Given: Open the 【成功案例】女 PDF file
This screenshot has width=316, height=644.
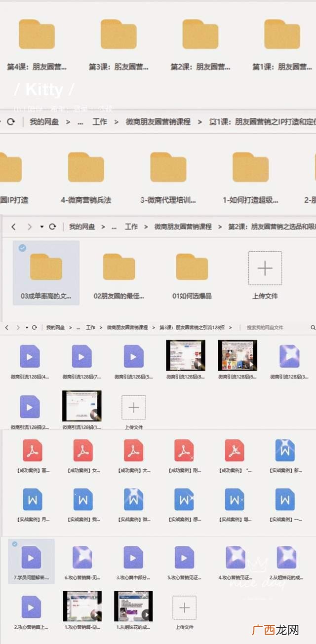Looking at the screenshot, I should 83,451.
